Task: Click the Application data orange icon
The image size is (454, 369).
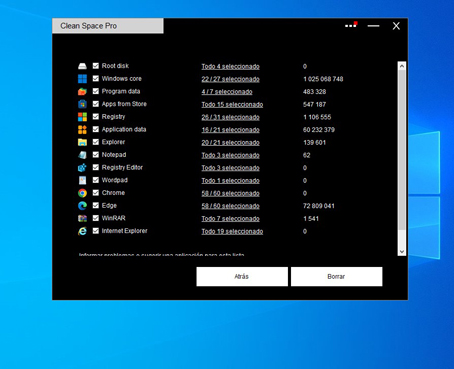Action: coord(82,129)
